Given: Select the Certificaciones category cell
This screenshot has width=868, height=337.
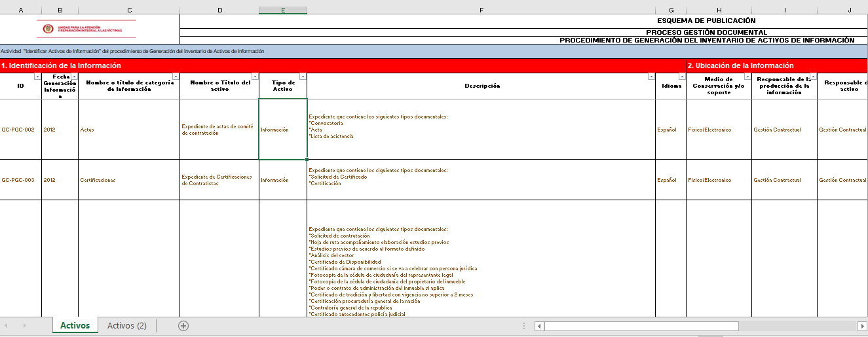Looking at the screenshot, I should click(x=129, y=180).
